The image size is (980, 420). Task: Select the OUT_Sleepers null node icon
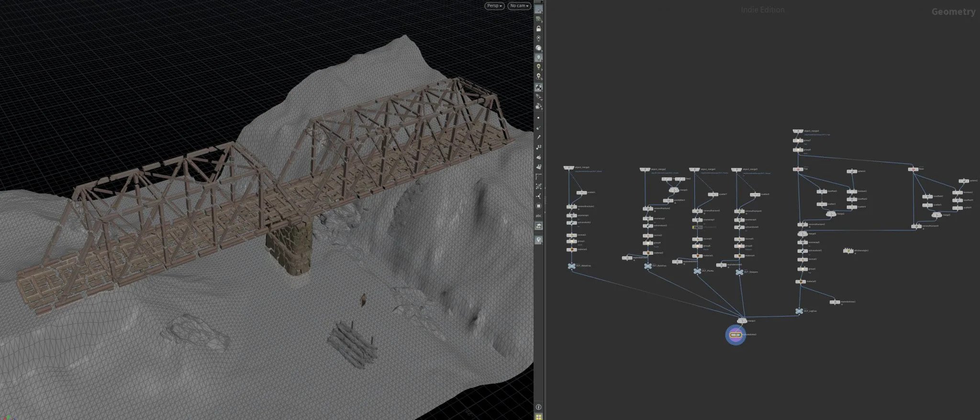point(739,272)
